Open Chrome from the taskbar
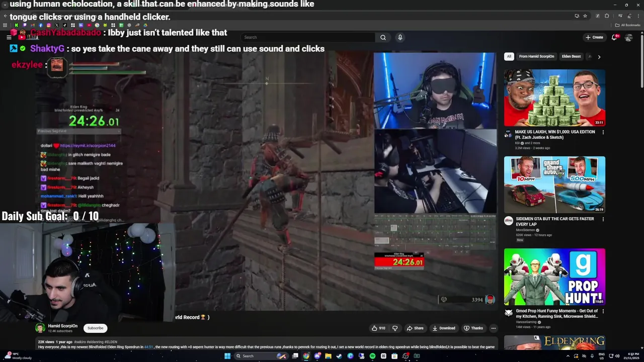This screenshot has width=644, height=362. coord(306,356)
